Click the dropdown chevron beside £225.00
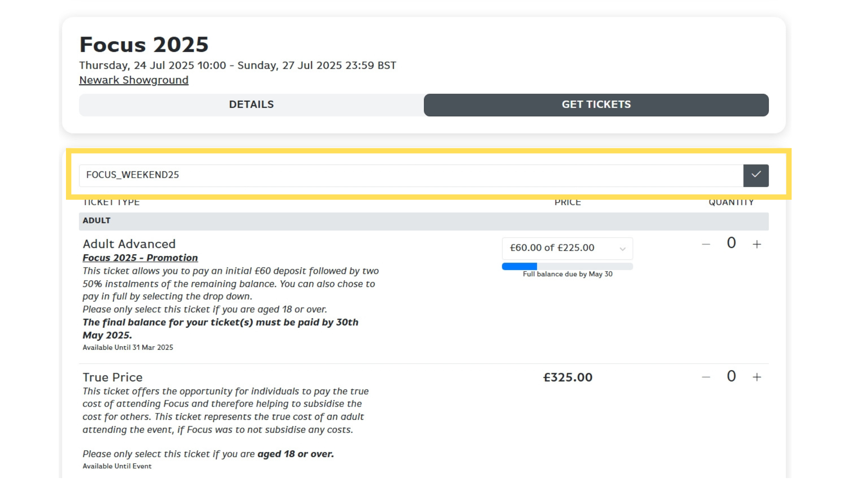 coord(623,249)
